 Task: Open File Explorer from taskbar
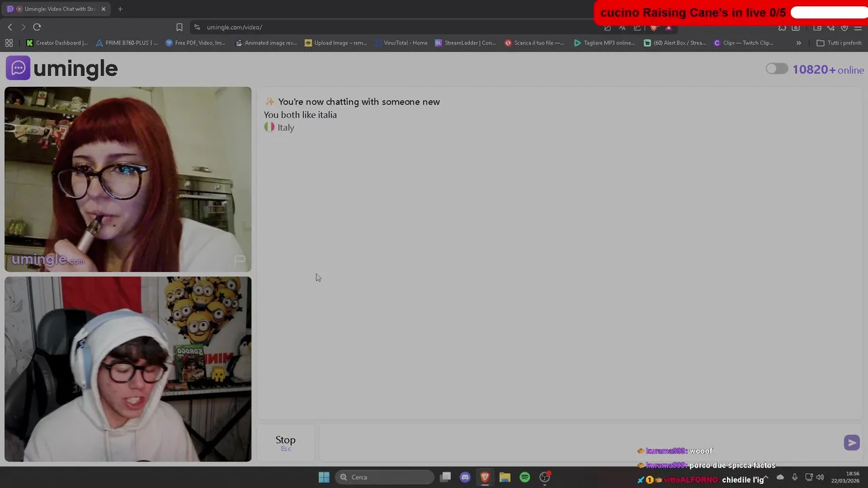505,477
